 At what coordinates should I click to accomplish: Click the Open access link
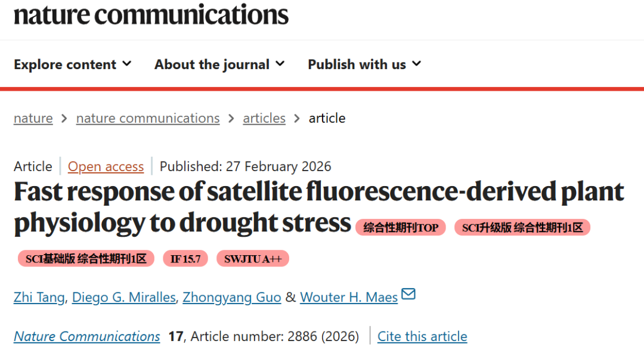tap(106, 166)
